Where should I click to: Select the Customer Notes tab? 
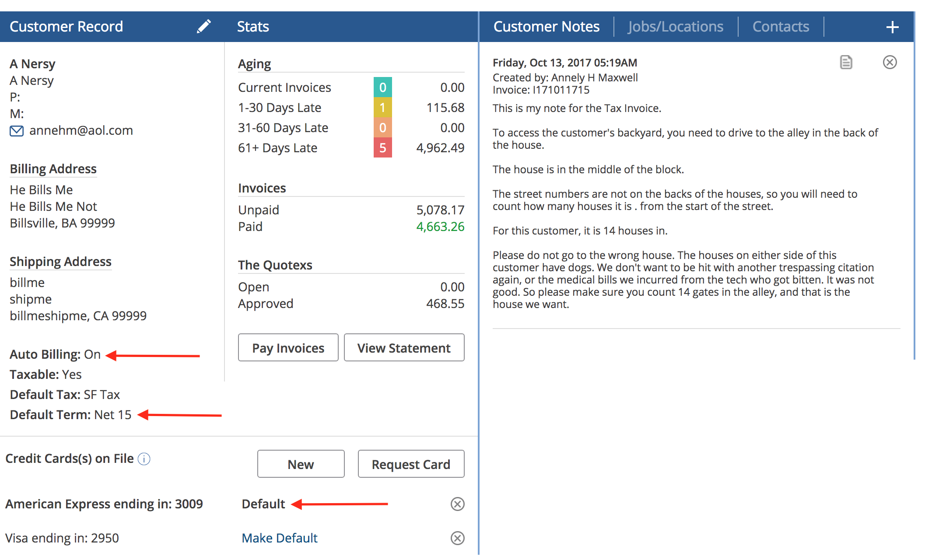[x=546, y=27]
